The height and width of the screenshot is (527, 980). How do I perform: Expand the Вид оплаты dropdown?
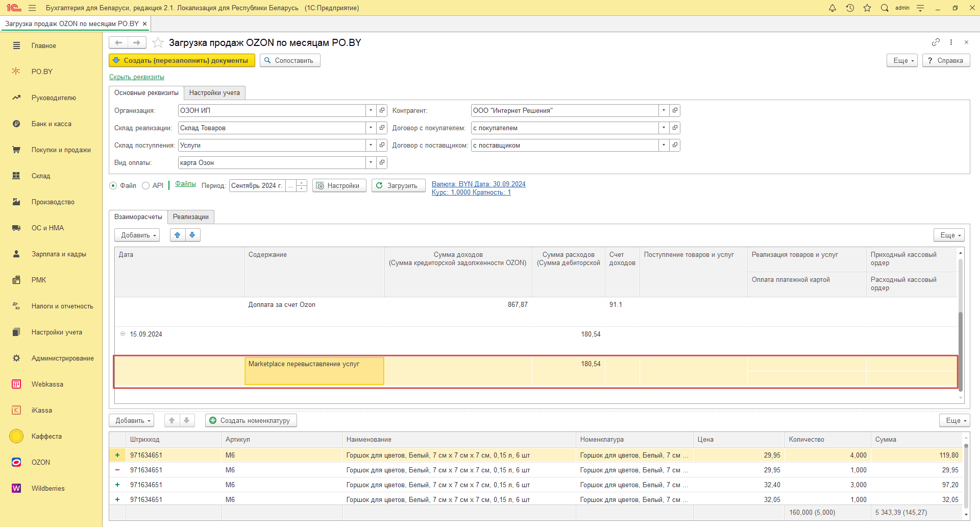(x=371, y=162)
